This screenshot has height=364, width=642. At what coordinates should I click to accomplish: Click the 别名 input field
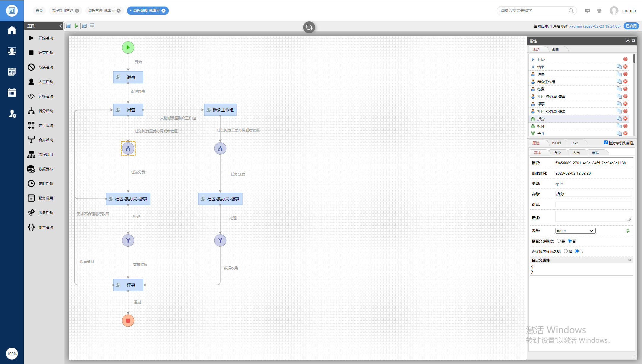[x=593, y=204]
